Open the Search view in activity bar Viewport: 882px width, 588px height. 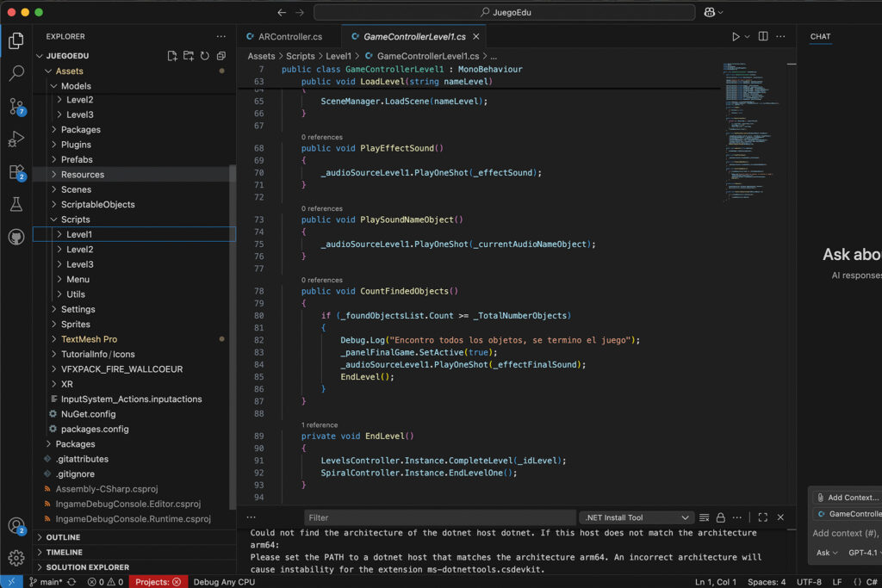16,74
